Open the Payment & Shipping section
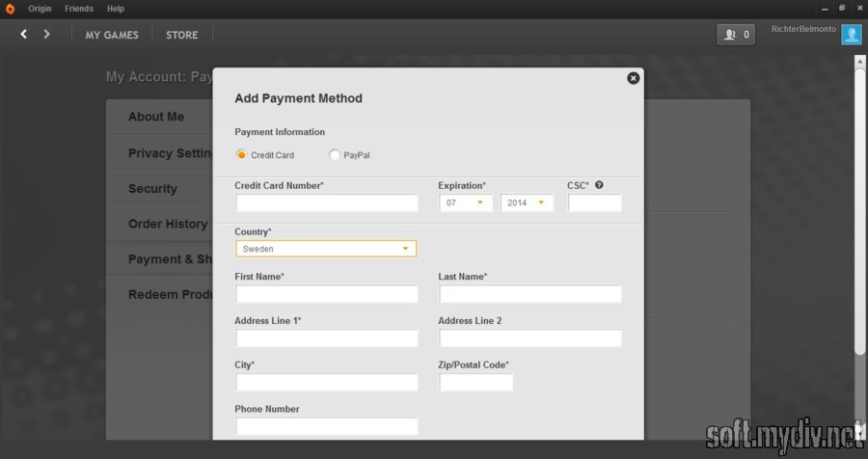 pos(159,259)
